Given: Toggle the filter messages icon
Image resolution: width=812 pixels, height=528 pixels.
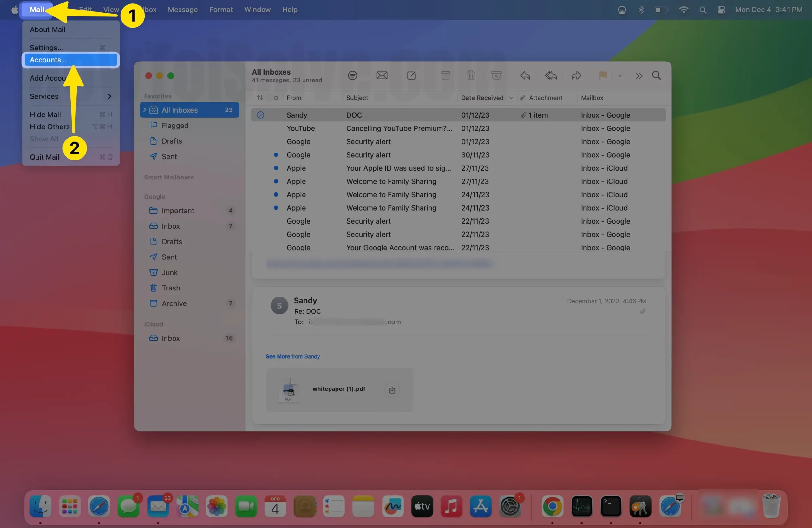Looking at the screenshot, I should tap(352, 75).
